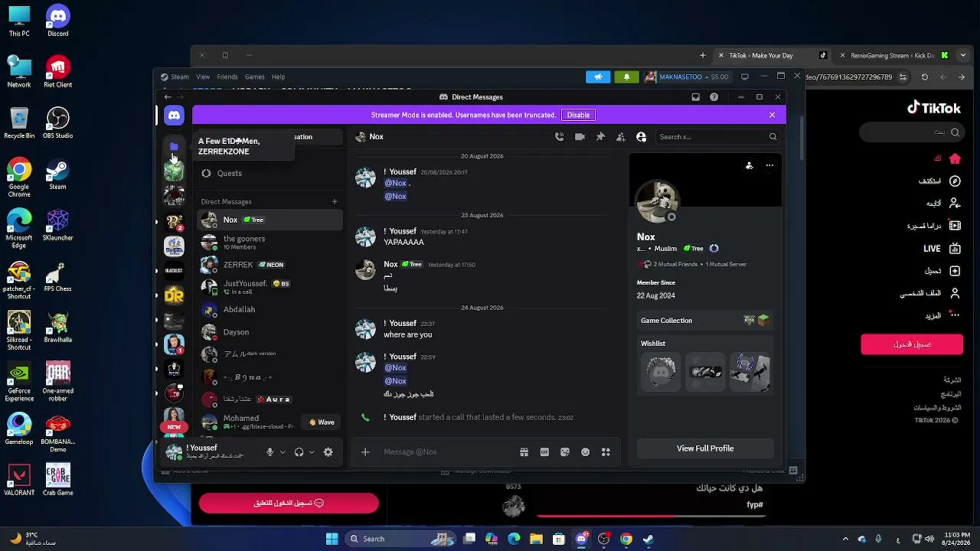
Task: Switch to TikTok Make Your Day tab
Action: coord(771,55)
